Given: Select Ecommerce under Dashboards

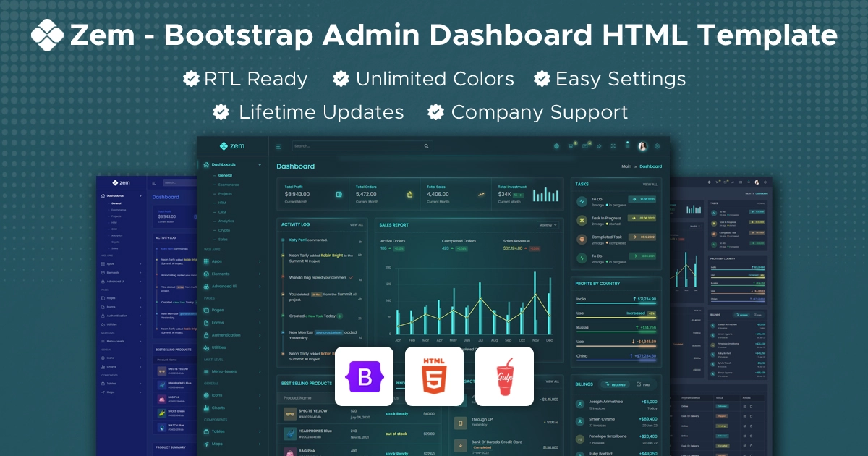Looking at the screenshot, I should pyautogui.click(x=229, y=185).
